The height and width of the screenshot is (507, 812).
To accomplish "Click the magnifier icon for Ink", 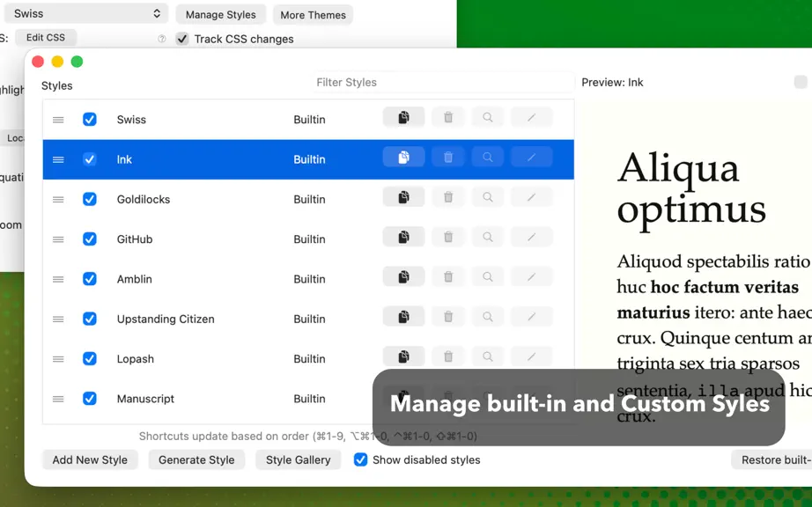I will [487, 158].
